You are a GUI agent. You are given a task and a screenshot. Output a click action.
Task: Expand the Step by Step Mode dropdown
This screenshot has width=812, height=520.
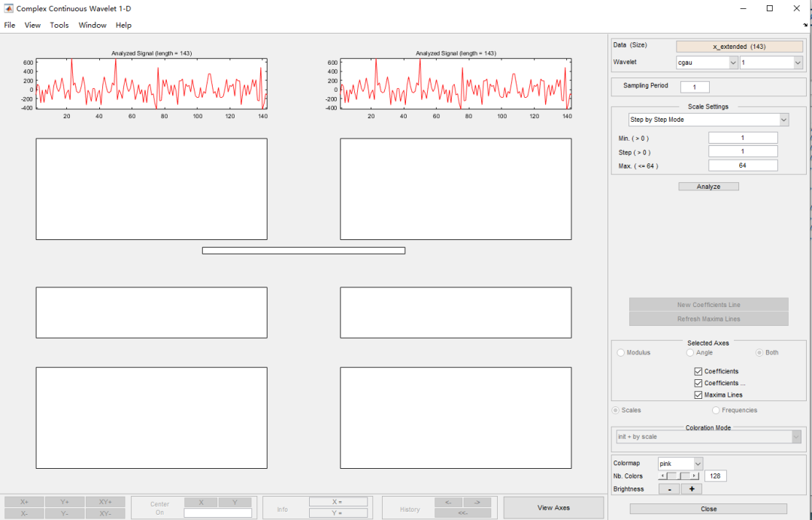708,120
